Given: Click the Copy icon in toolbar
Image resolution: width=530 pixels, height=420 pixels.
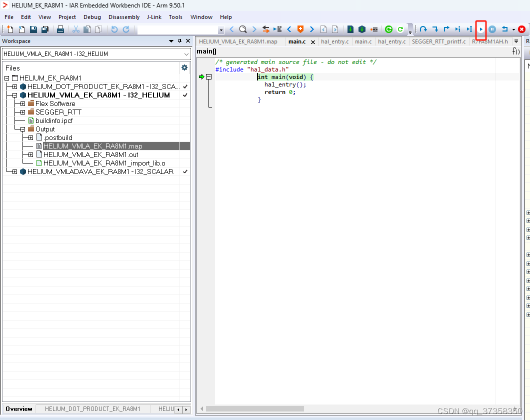Looking at the screenshot, I should (x=87, y=29).
